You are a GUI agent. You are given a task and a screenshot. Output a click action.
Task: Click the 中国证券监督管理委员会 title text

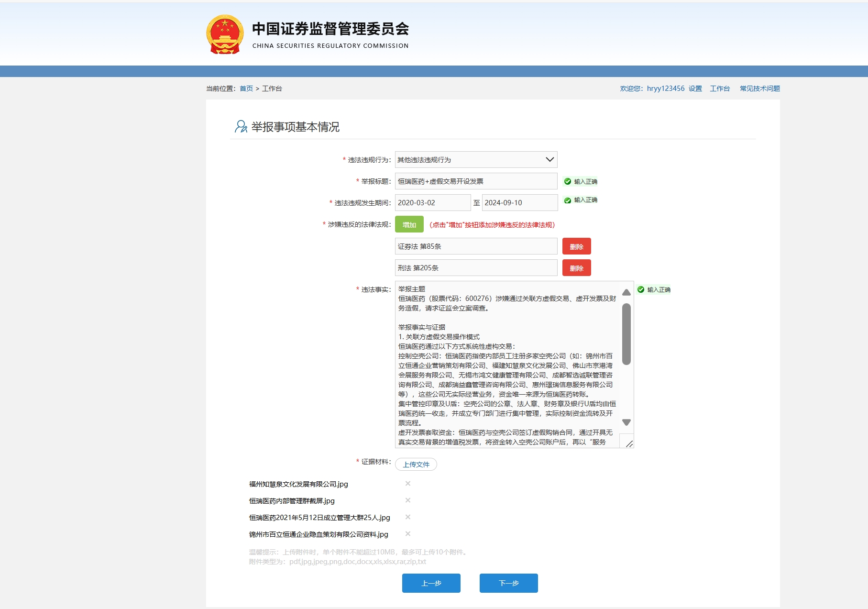330,29
